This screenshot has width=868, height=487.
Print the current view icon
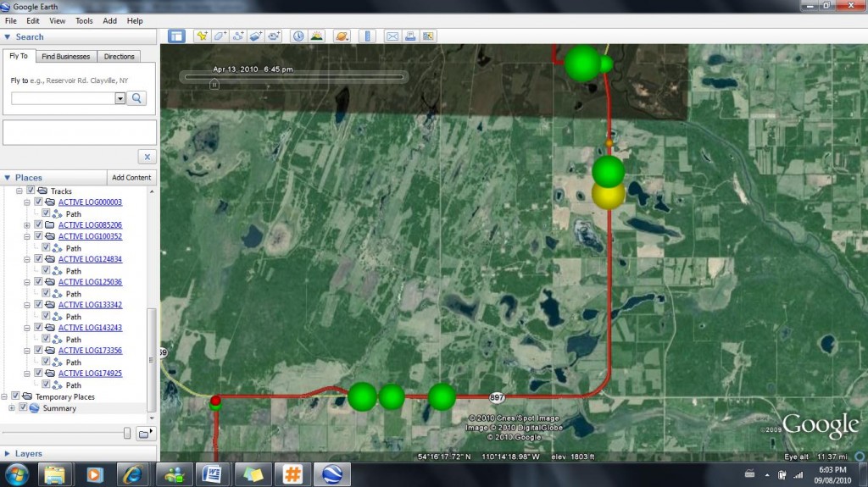(x=410, y=36)
